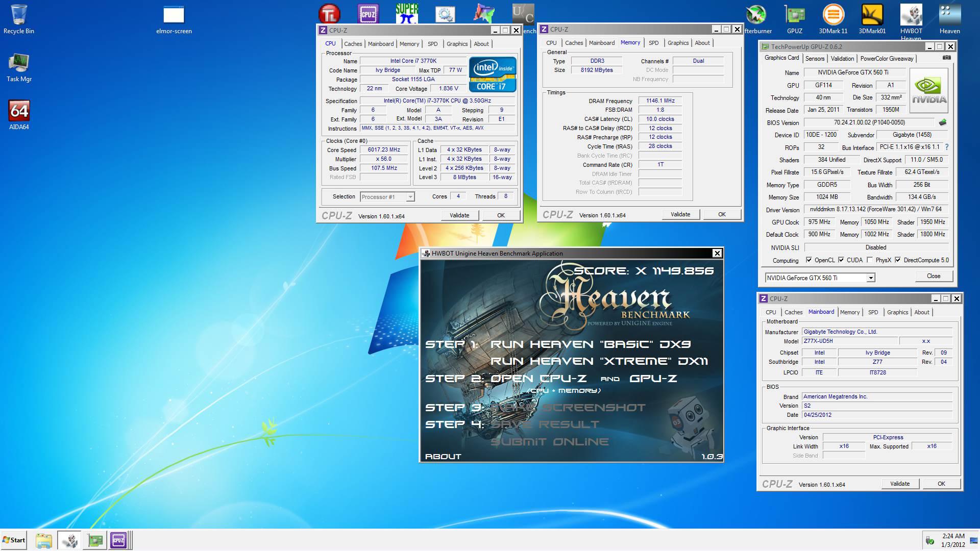Image resolution: width=980 pixels, height=551 pixels.
Task: Open the GPUZ desktop shortcut
Action: [x=794, y=19]
